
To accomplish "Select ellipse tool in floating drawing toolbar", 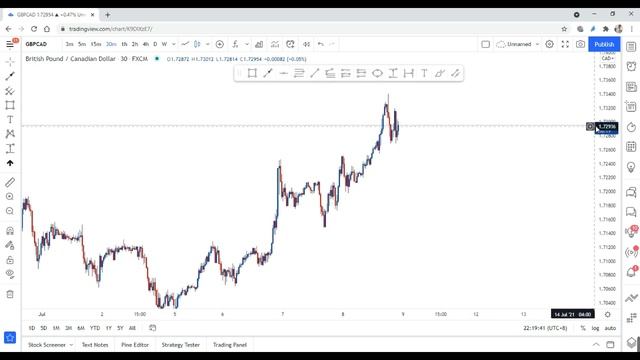I will [x=377, y=73].
